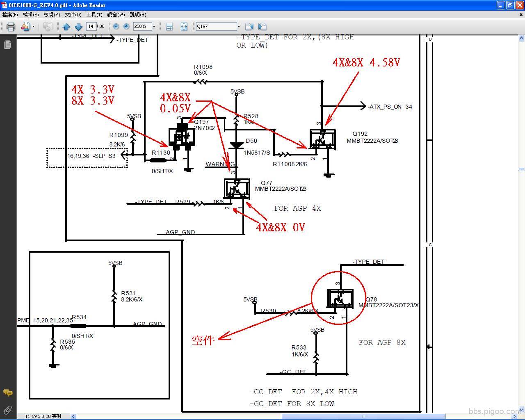This screenshot has width=525, height=420.
Task: Open the collaborate/share icon in toolbar
Action: 25,27
